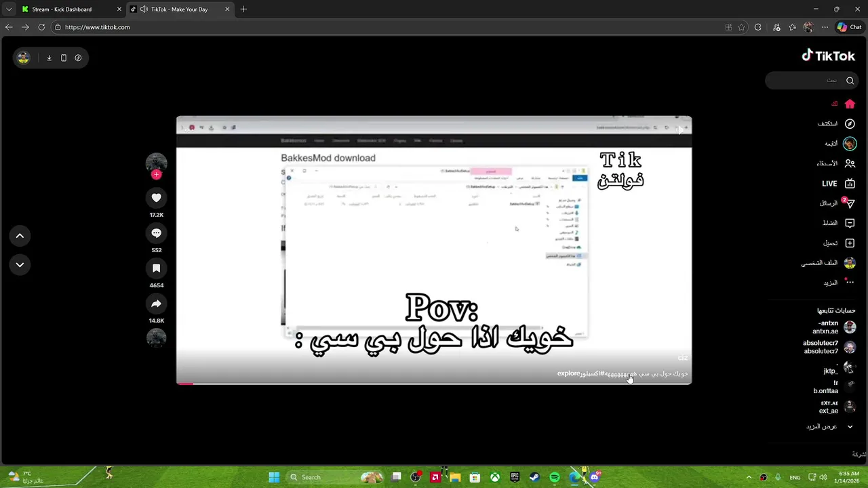The width and height of the screenshot is (868, 488).
Task: Click the download app icon in the top-left pill
Action: [x=49, y=58]
